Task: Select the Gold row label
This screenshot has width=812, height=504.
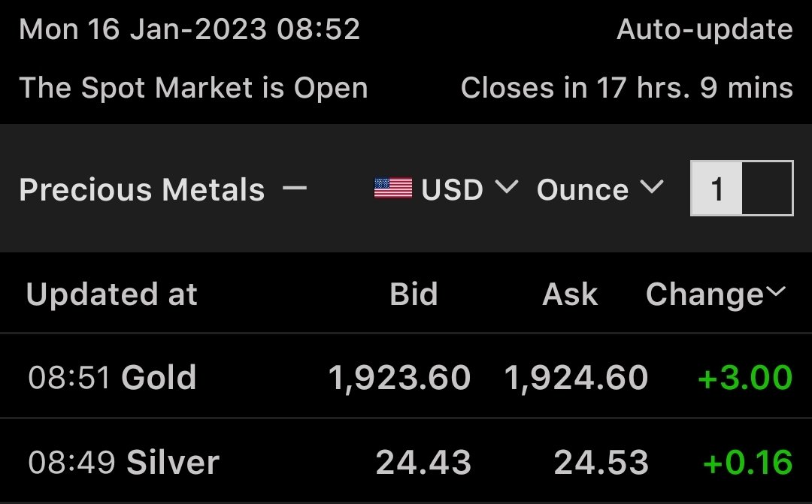Action: (159, 377)
